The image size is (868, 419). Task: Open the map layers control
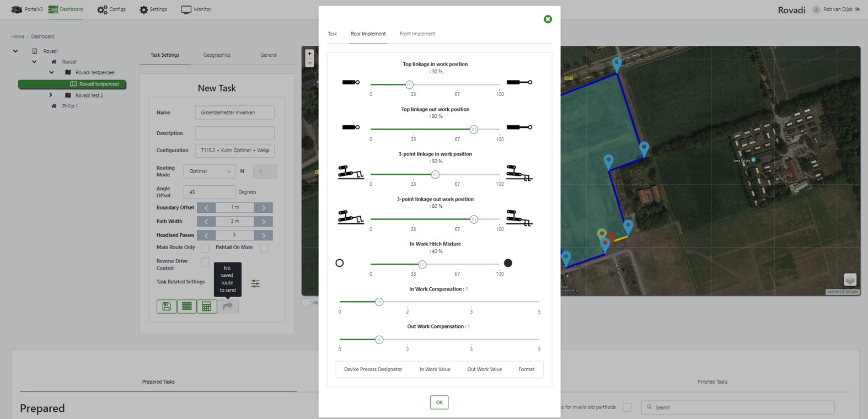(x=850, y=280)
